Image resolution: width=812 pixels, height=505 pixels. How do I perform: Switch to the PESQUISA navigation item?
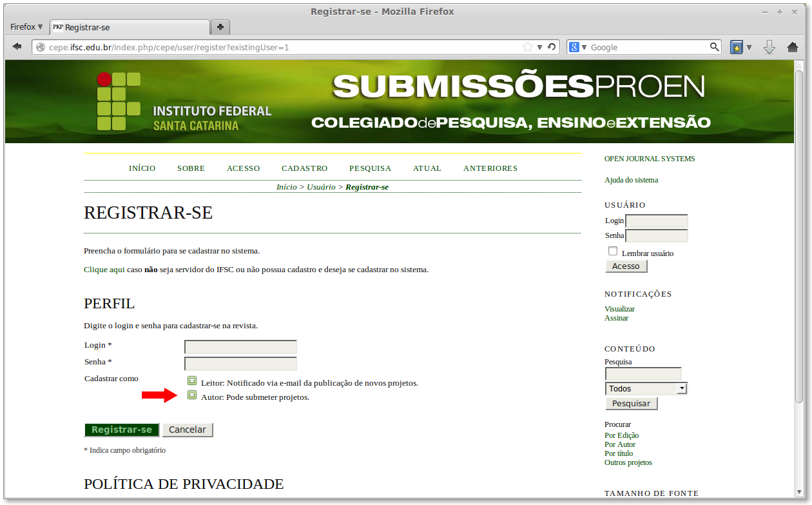370,168
